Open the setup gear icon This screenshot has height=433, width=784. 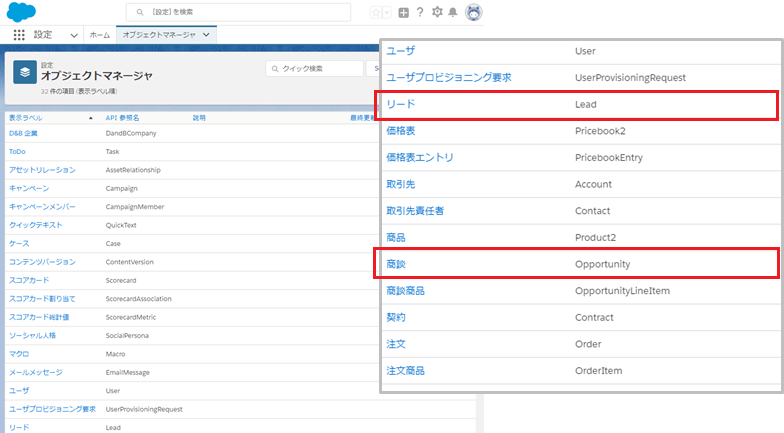437,13
